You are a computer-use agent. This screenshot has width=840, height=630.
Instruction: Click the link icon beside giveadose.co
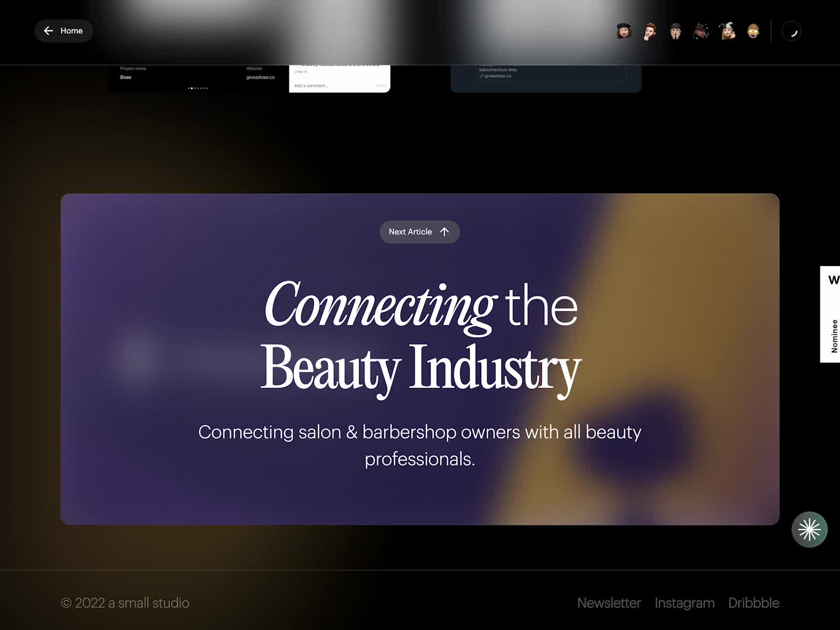pos(481,77)
